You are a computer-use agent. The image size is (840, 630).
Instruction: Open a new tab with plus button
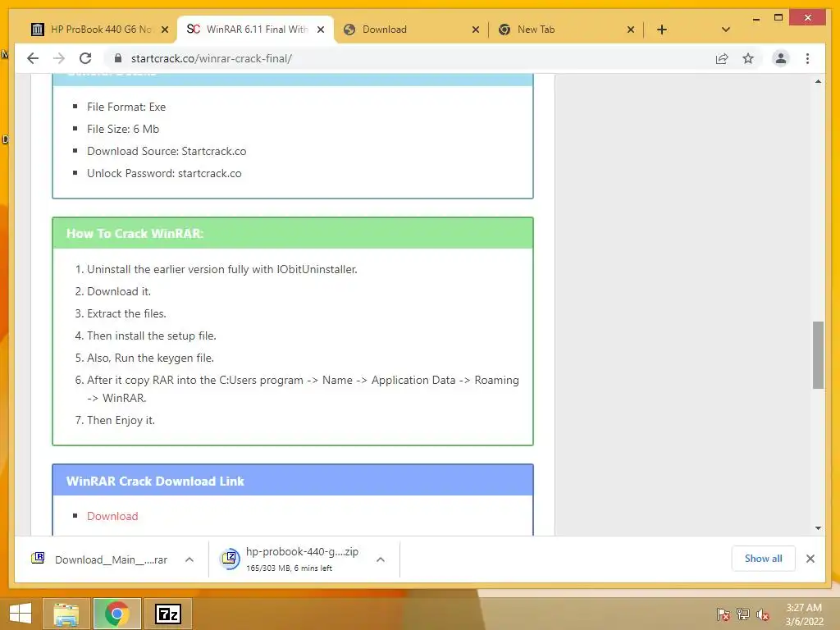[662, 30]
